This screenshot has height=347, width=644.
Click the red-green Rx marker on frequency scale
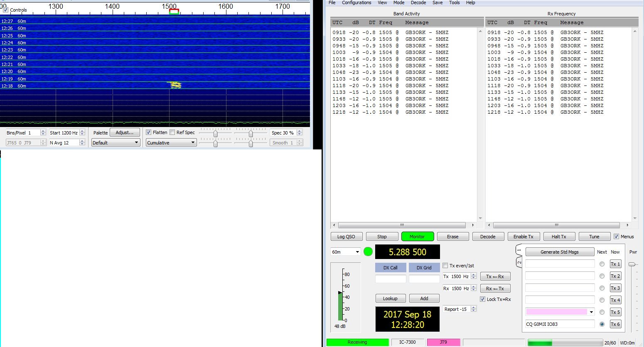click(174, 12)
